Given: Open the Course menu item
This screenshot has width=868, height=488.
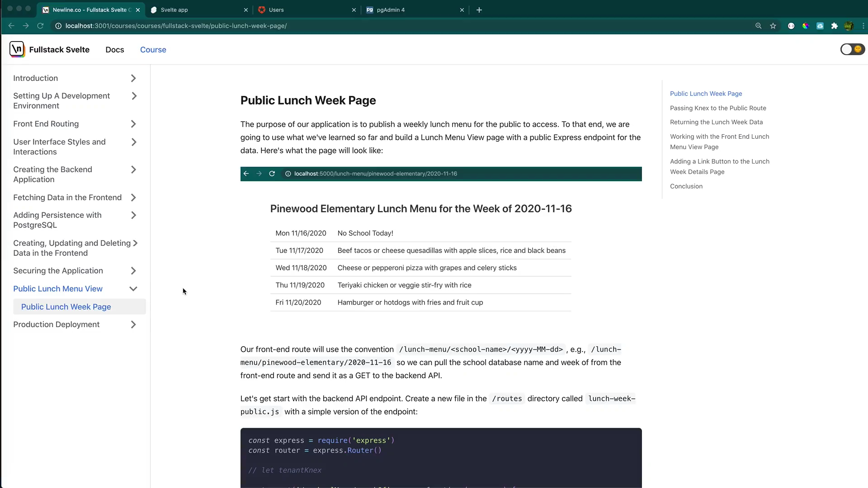Looking at the screenshot, I should tap(153, 50).
